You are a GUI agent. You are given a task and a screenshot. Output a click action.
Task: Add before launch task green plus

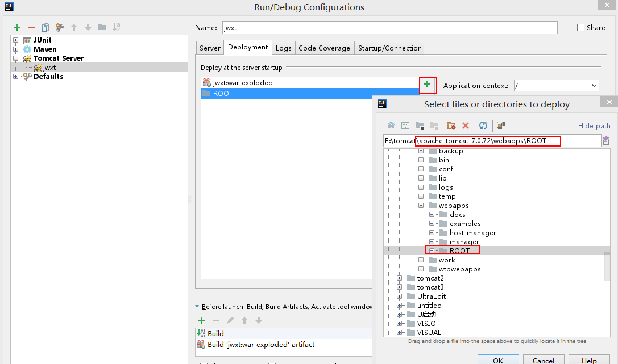coord(202,320)
